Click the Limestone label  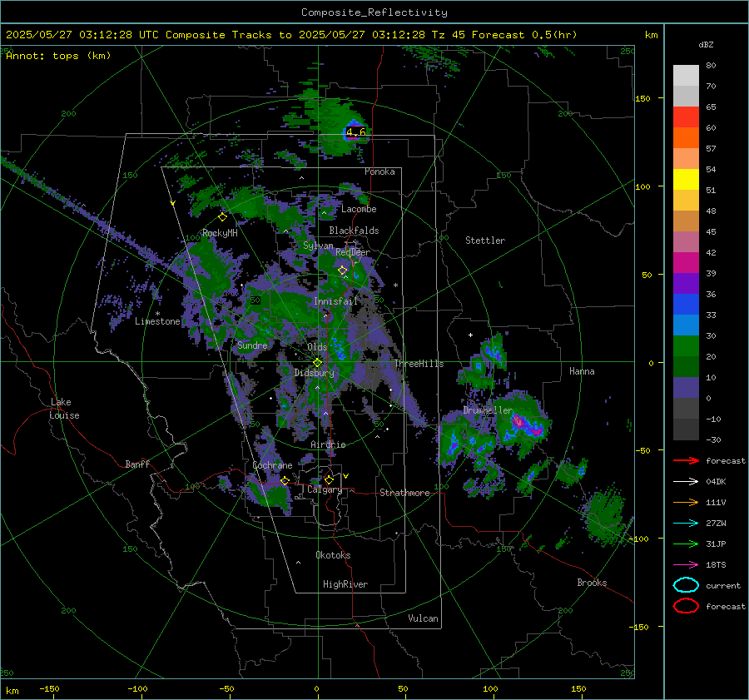coord(157,321)
